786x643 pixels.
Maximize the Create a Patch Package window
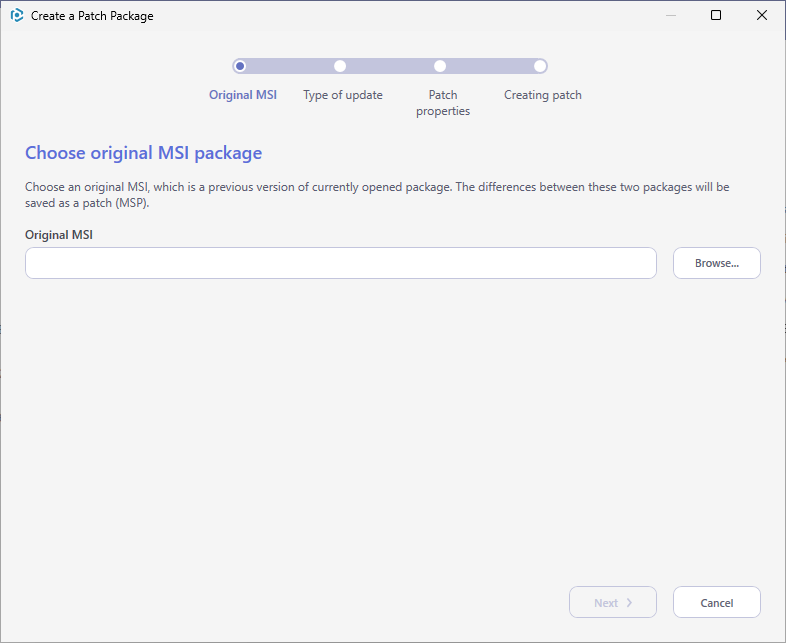(x=716, y=16)
